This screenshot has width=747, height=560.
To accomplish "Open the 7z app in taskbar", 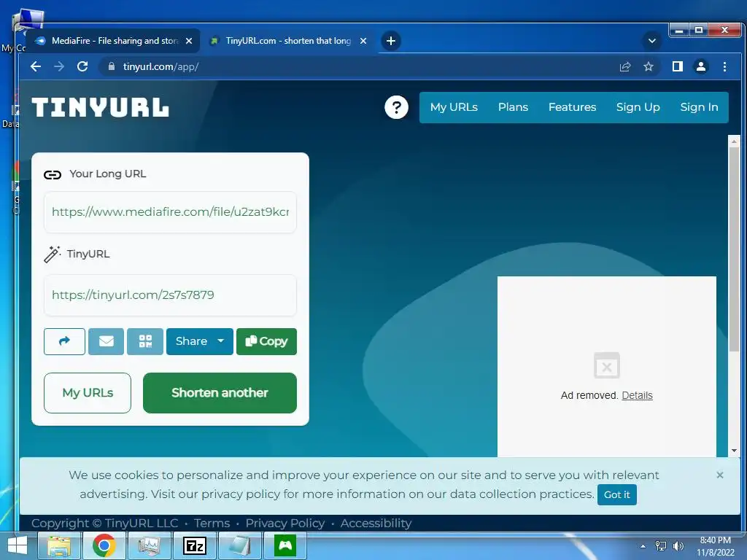I will 195,545.
